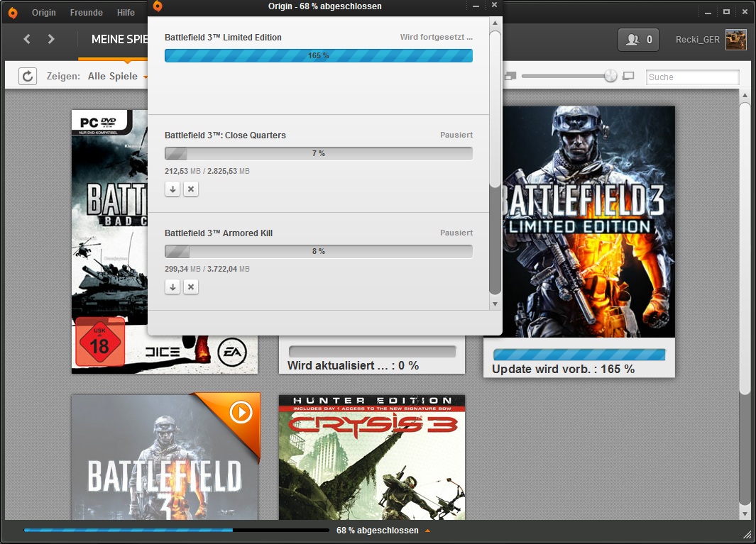Click '299,34 MB / 3.722,04 MB' size text
This screenshot has height=544, width=756.
click(207, 269)
